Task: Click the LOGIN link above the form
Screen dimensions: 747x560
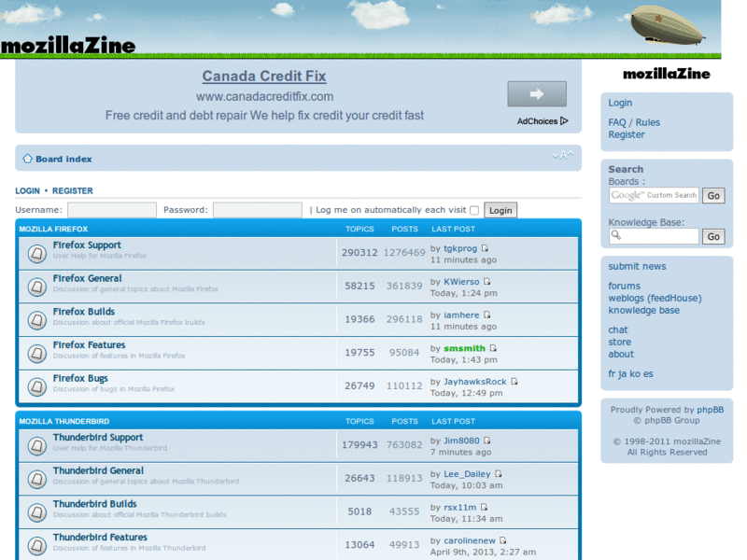Action: (28, 191)
